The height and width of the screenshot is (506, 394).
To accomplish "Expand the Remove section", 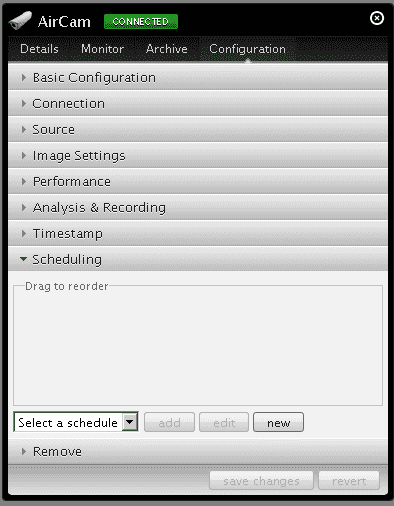I will (x=198, y=452).
